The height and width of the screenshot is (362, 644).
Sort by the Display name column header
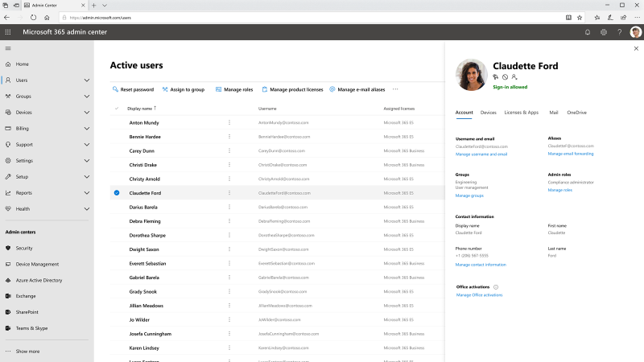point(139,109)
